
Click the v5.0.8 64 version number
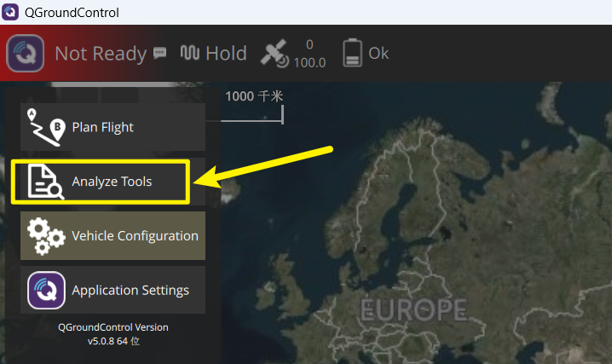113,341
